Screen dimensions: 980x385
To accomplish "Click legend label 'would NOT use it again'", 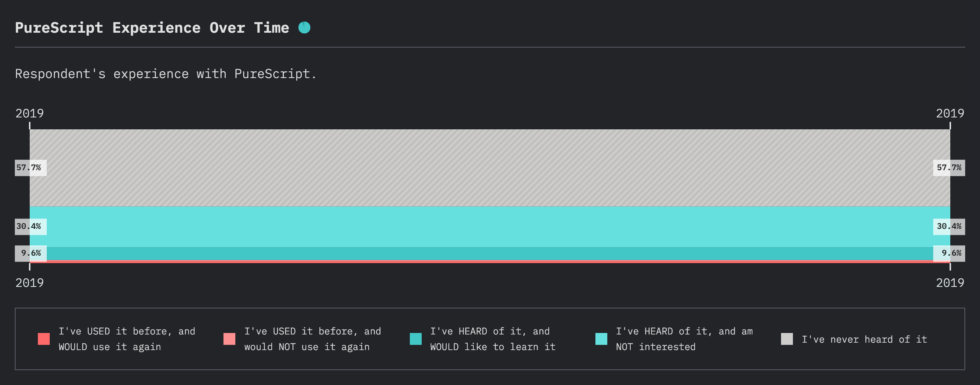I will pyautogui.click(x=307, y=347).
